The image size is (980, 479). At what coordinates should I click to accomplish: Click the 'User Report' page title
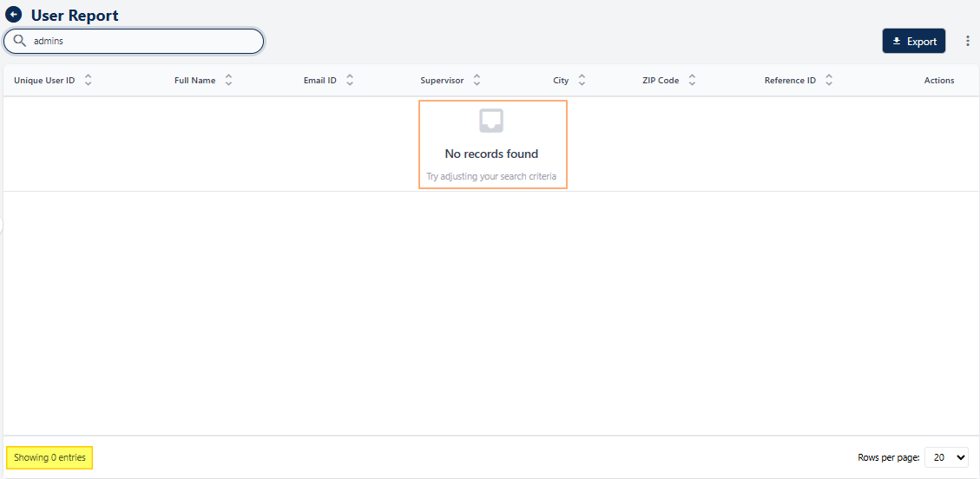tap(75, 16)
